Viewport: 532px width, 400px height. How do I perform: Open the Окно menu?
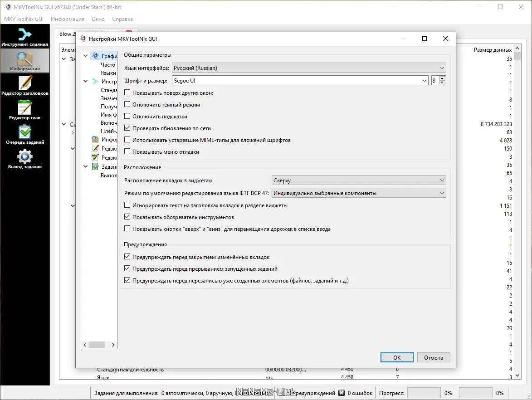click(98, 19)
